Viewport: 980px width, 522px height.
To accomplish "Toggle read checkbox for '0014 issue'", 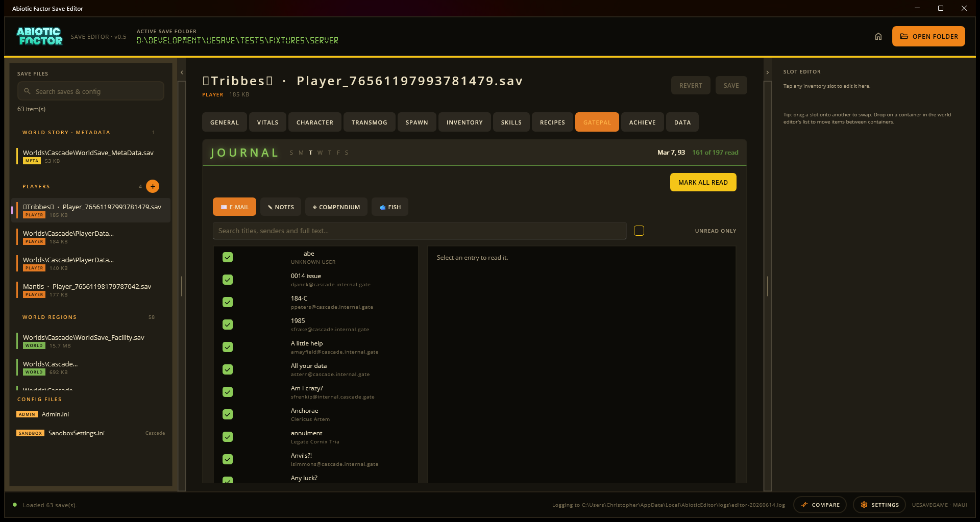I will pyautogui.click(x=228, y=280).
